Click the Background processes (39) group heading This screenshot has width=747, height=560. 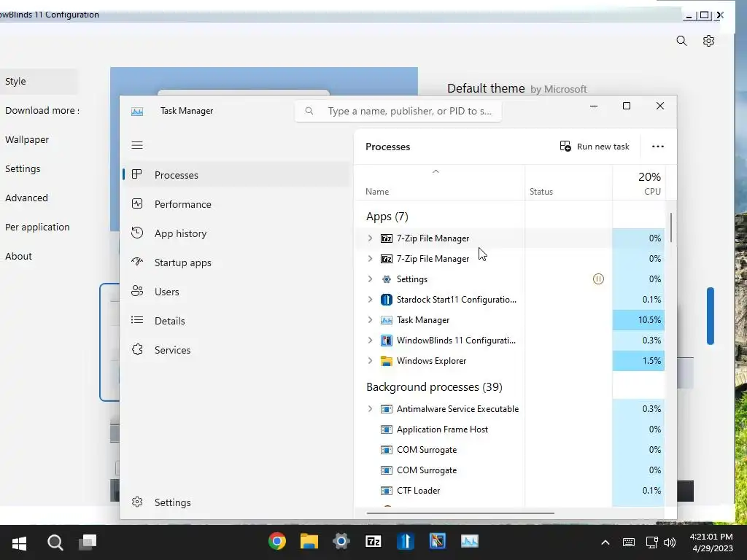435,387
